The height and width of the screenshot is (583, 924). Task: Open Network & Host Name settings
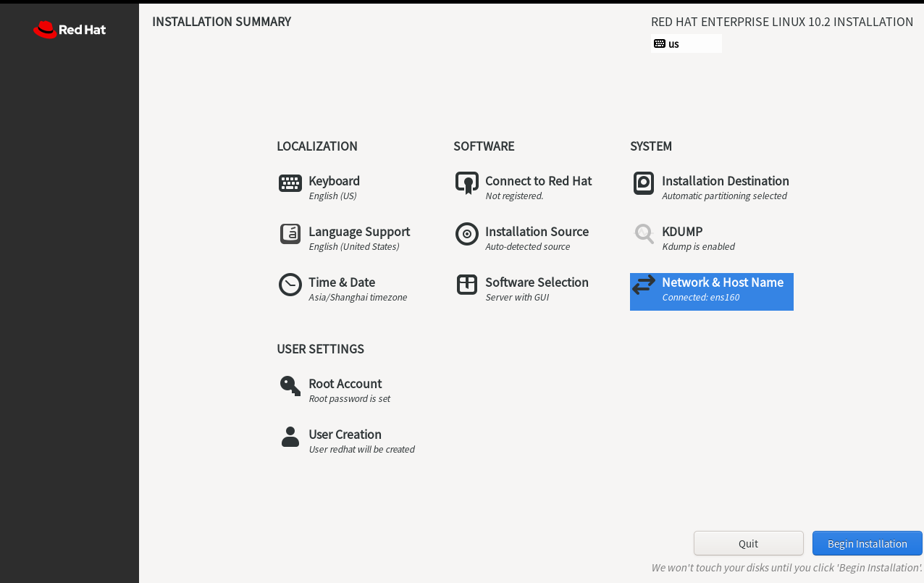(x=712, y=292)
